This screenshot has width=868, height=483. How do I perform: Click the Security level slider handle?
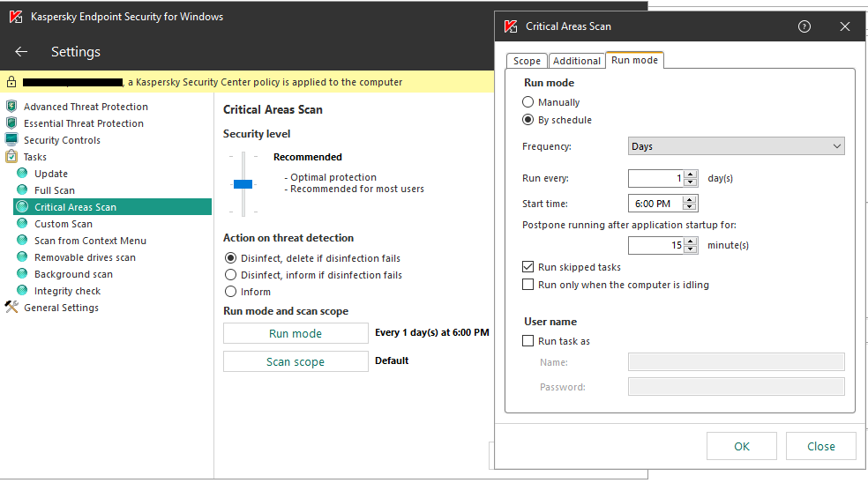(243, 184)
